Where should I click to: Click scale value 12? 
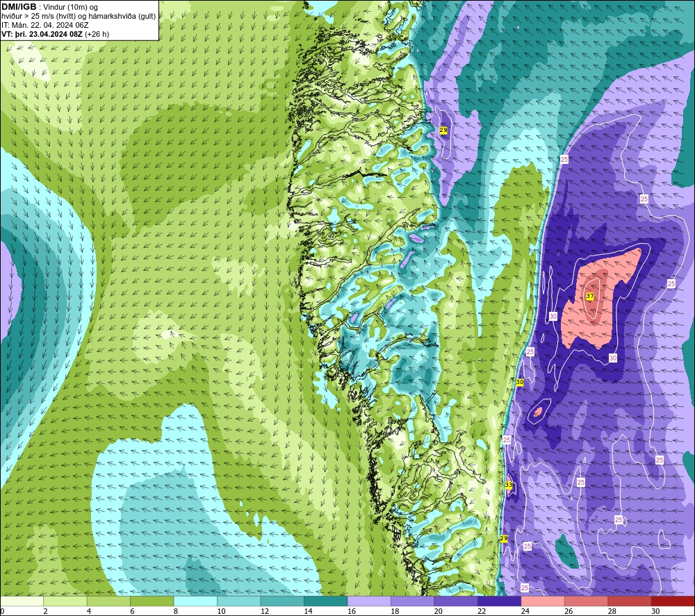point(265,611)
